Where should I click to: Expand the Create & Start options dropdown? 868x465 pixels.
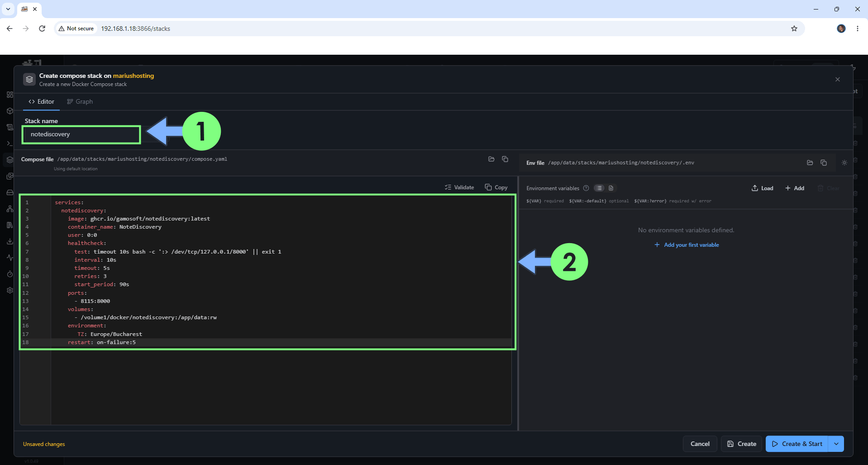[836, 444]
